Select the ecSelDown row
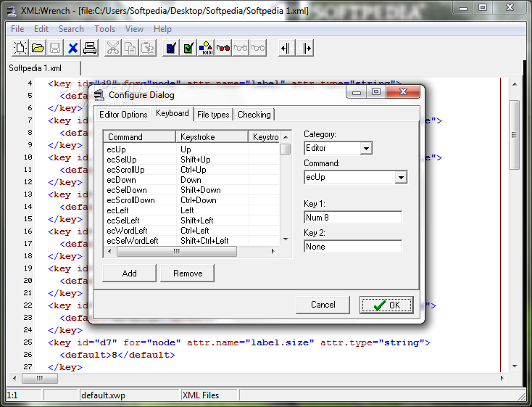 pyautogui.click(x=191, y=190)
